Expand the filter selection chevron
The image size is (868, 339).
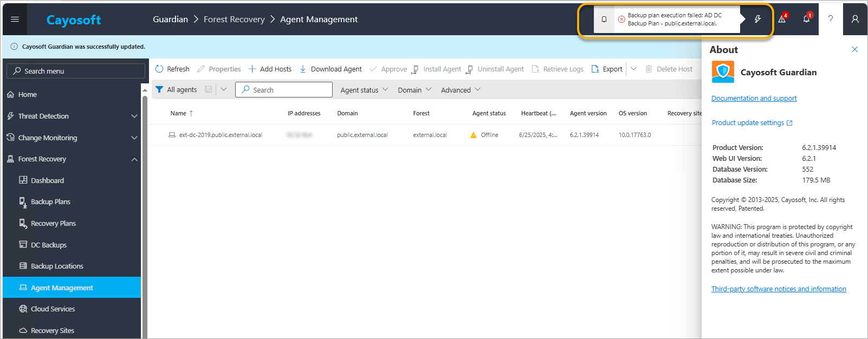[x=224, y=89]
